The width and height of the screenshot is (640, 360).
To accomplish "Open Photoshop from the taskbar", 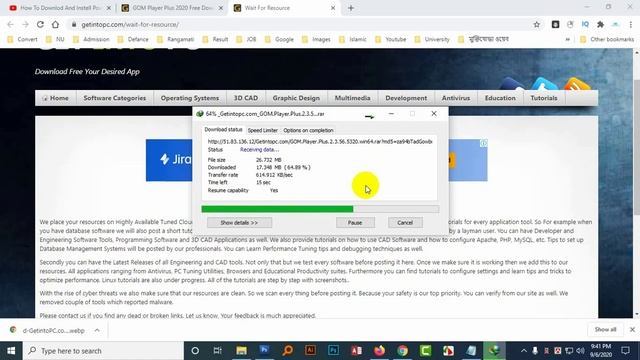I will (x=333, y=351).
